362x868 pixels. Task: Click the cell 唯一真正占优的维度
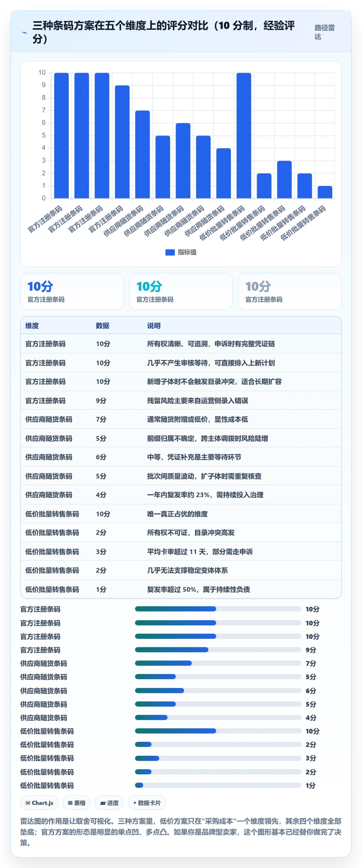177,514
